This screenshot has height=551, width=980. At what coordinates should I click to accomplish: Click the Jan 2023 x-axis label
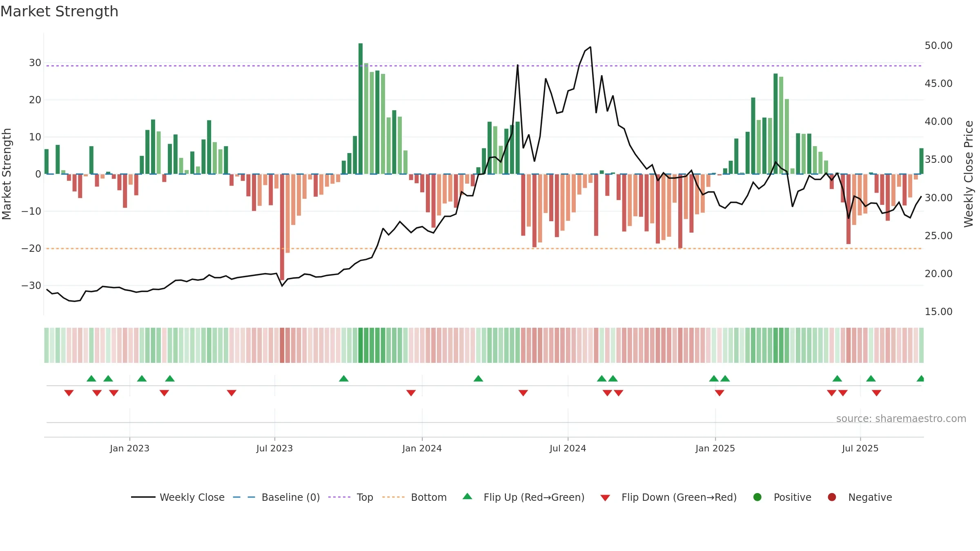click(x=129, y=449)
